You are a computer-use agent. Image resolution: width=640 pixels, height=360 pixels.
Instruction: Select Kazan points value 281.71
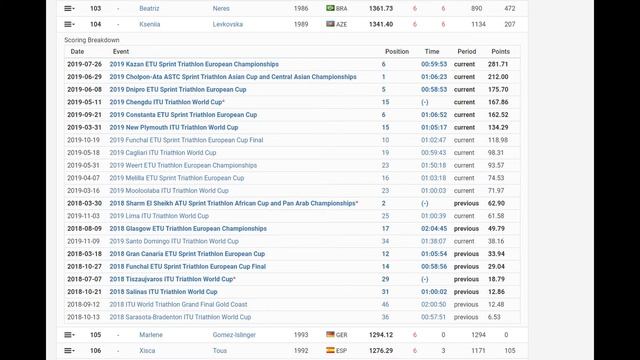[x=498, y=64]
